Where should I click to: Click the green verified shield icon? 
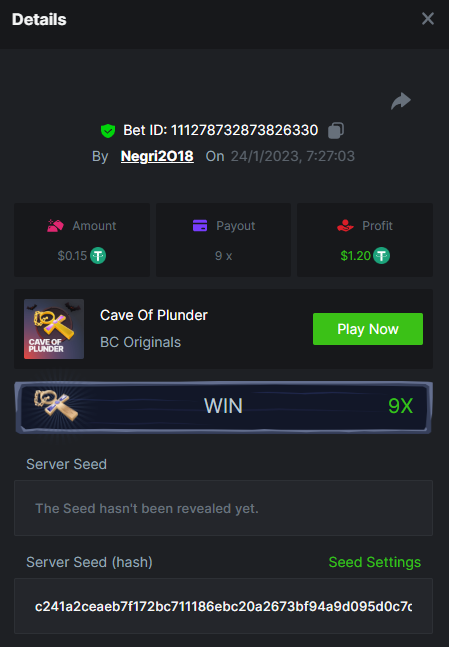(x=108, y=131)
